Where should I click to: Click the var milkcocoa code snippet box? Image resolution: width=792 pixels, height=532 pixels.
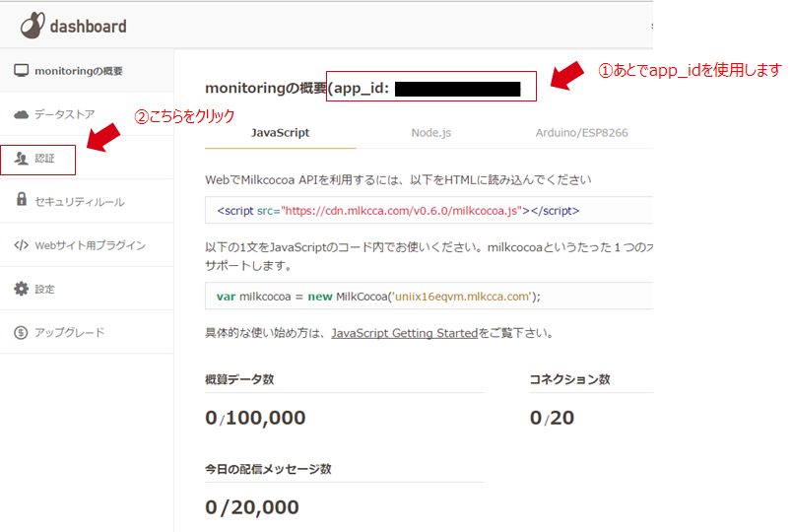(429, 297)
